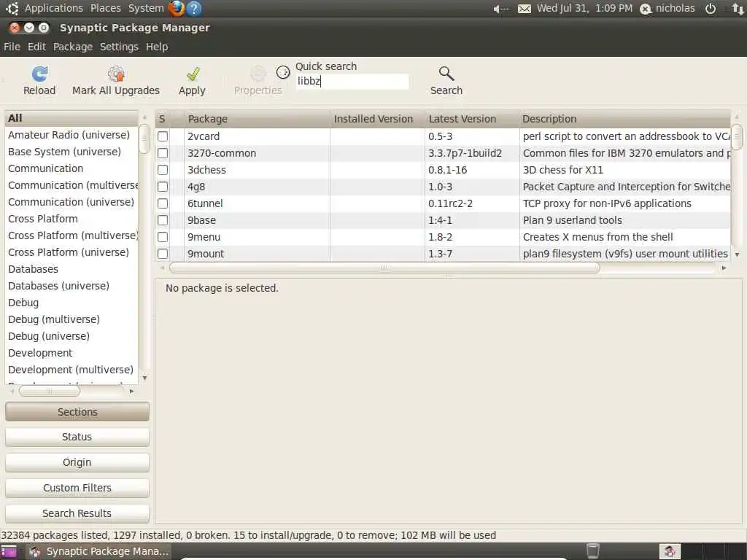Tick the checkbox for 2vcard
The width and height of the screenshot is (747, 560).
tap(163, 136)
